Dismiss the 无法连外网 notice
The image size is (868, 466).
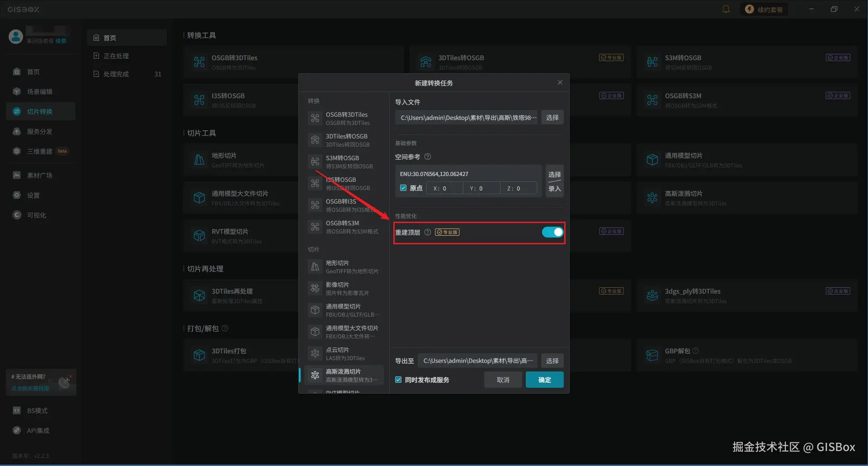point(71,376)
